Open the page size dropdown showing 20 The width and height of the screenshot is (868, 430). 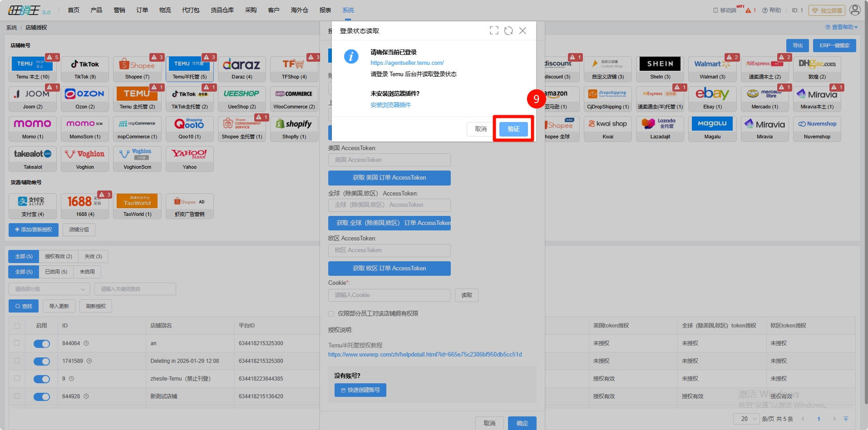(746, 419)
